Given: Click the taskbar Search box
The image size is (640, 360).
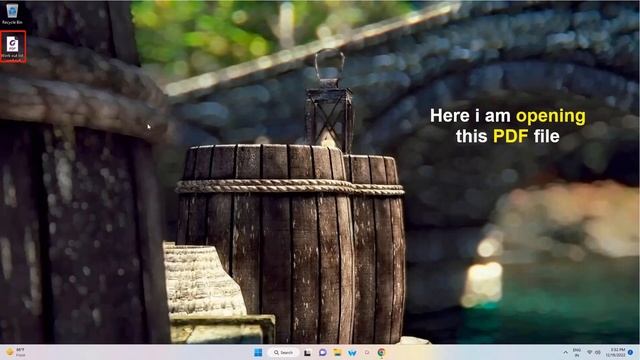Looking at the screenshot, I should click(284, 352).
